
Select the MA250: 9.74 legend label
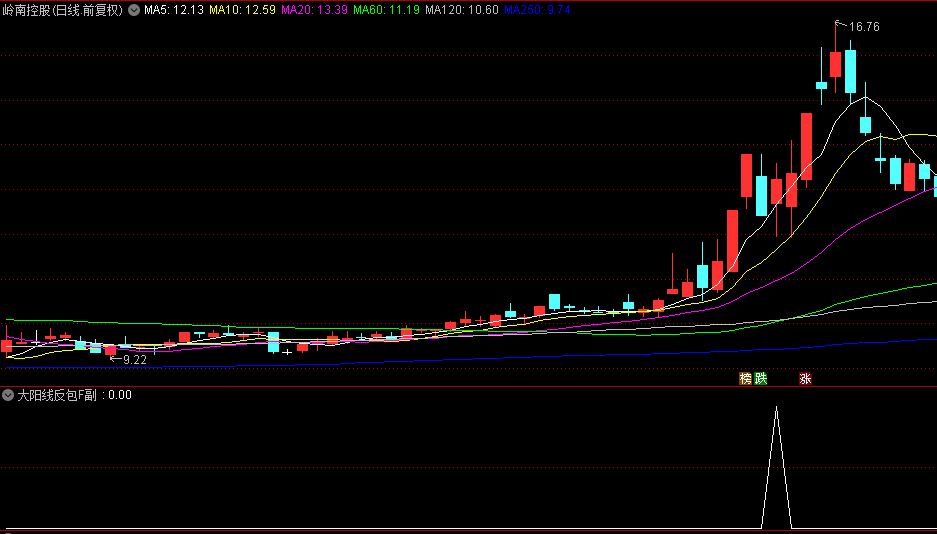click(x=537, y=10)
